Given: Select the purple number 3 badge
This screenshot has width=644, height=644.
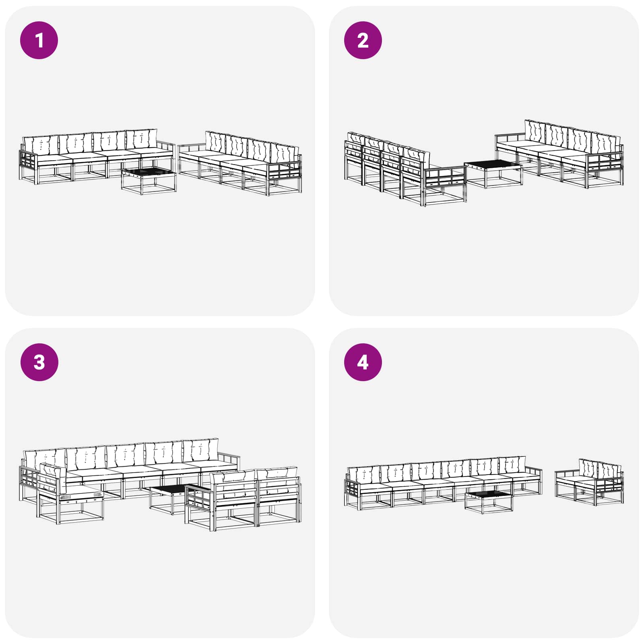Looking at the screenshot, I should (x=39, y=362).
